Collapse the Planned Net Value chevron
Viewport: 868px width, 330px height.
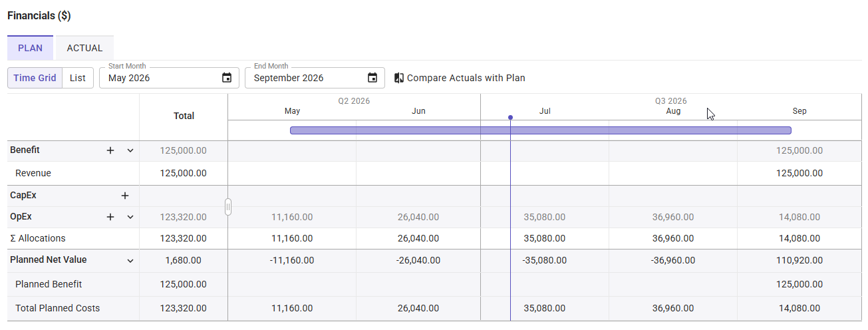(130, 261)
